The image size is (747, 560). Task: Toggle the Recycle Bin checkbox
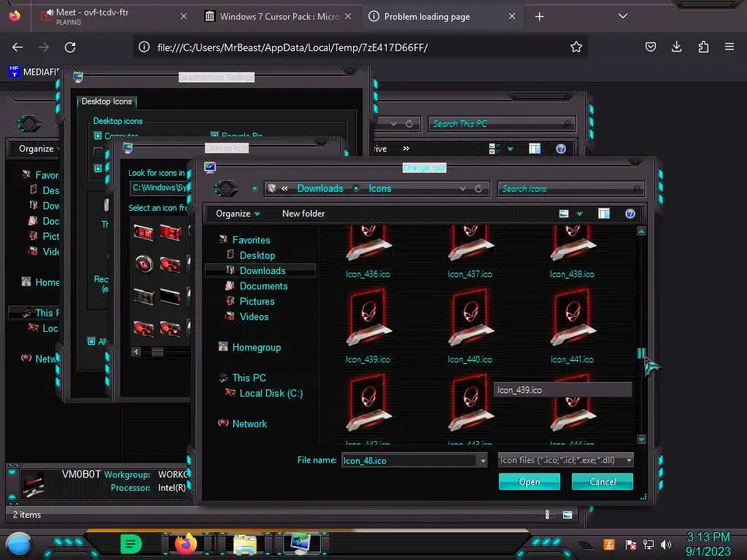[x=214, y=136]
